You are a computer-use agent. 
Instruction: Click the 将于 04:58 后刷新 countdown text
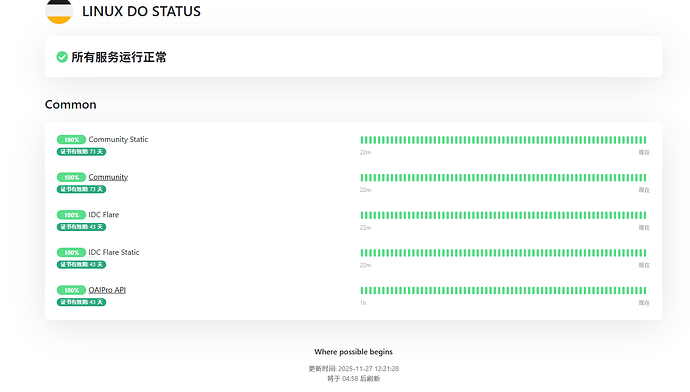coord(353,378)
